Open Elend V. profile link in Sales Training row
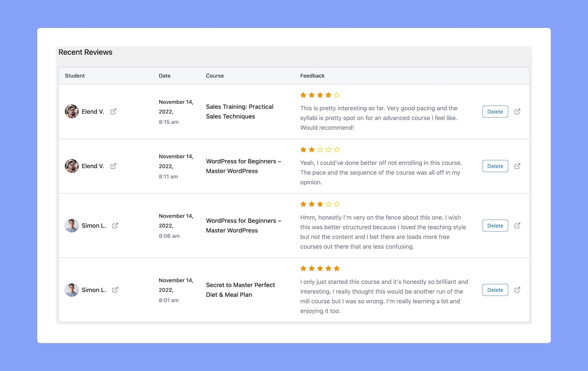The image size is (588, 371). 114,111
